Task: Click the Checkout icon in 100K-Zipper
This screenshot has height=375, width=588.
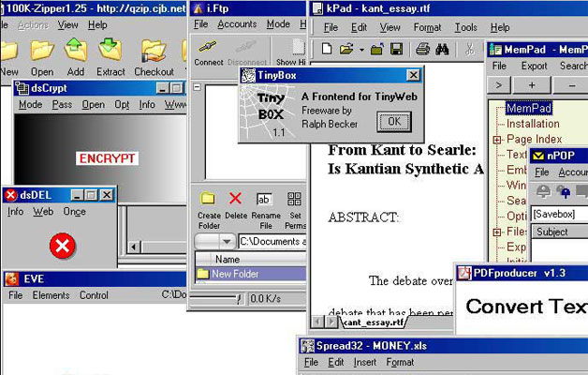Action: coord(154,51)
